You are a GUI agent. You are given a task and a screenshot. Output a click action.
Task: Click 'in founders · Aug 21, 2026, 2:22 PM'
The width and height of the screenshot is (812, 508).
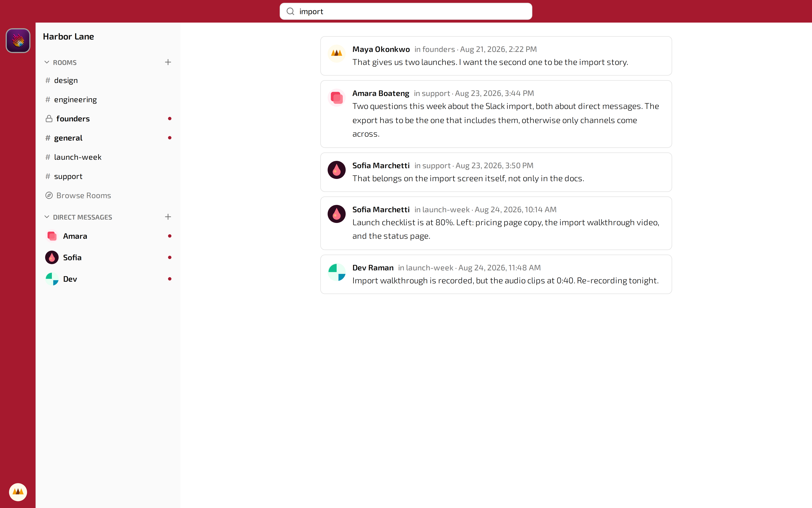476,49
